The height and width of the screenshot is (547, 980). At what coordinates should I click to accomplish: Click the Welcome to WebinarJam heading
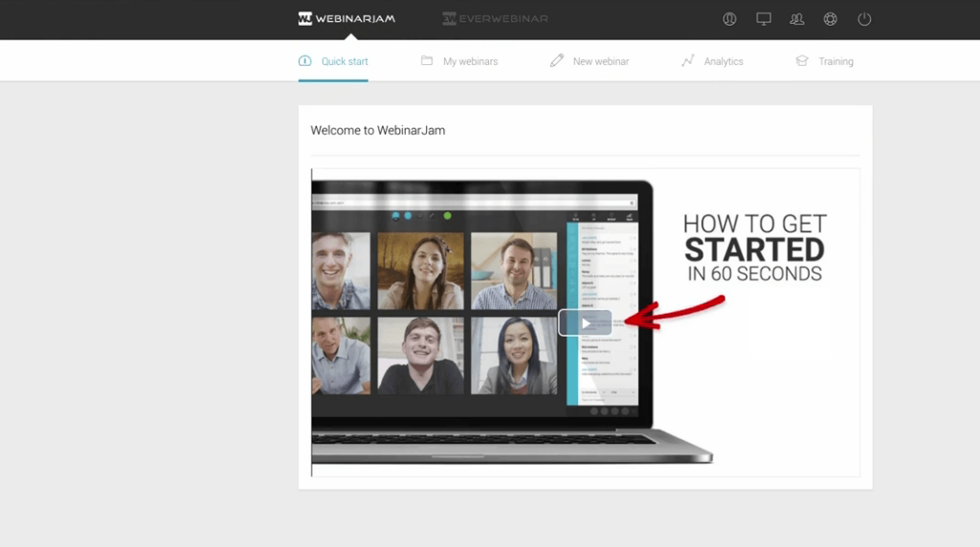[377, 130]
